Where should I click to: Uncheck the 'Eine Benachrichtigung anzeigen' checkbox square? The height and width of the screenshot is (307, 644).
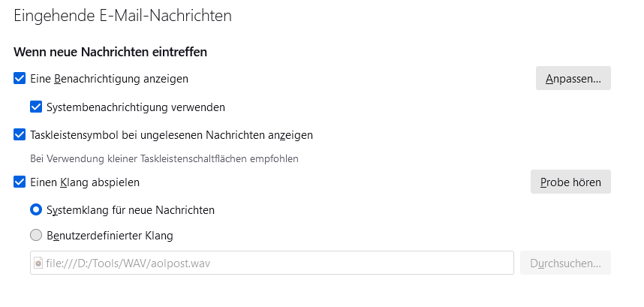(20, 78)
